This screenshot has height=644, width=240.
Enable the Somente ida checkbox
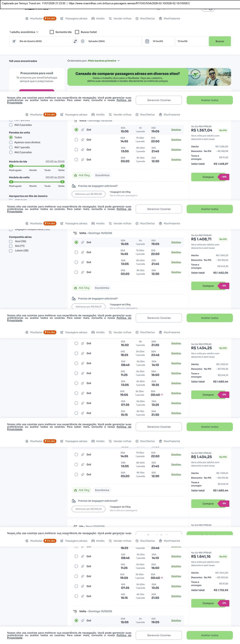(52, 32)
